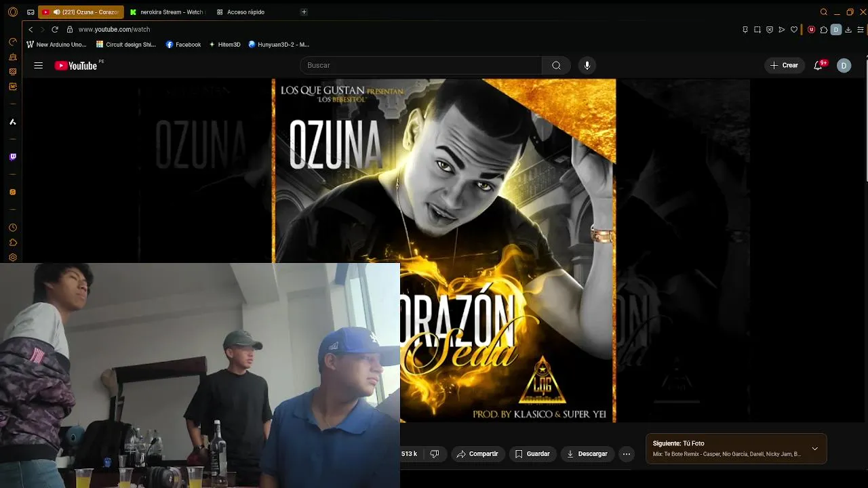The width and height of the screenshot is (868, 488).
Task: Open the browser downloads icon
Action: (x=848, y=30)
